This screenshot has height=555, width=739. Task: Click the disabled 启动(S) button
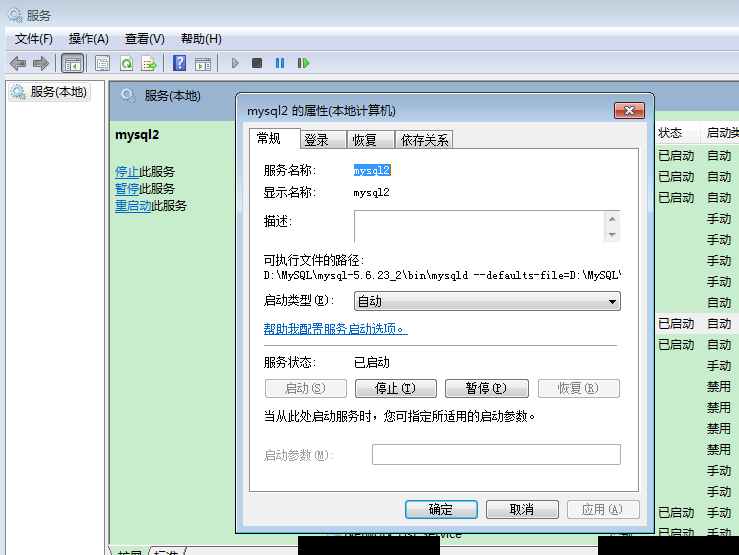[305, 388]
